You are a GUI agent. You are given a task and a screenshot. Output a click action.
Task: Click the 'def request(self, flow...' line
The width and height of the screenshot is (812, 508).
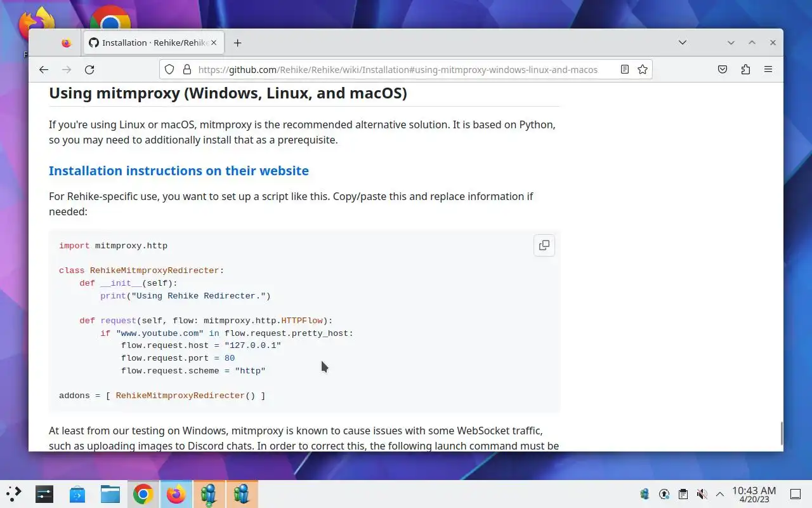pyautogui.click(x=206, y=321)
